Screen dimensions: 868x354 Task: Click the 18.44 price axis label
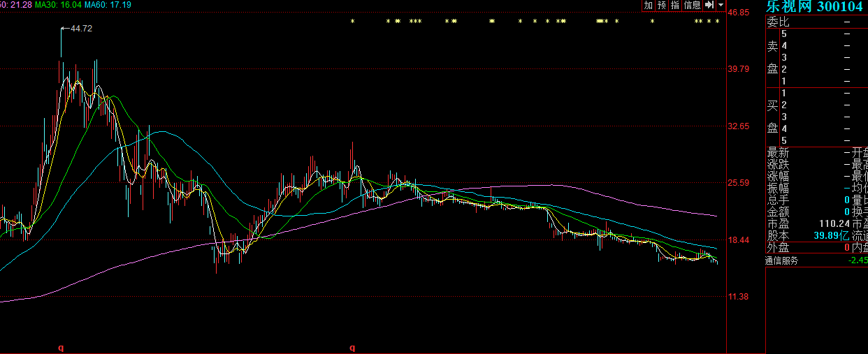(x=738, y=239)
